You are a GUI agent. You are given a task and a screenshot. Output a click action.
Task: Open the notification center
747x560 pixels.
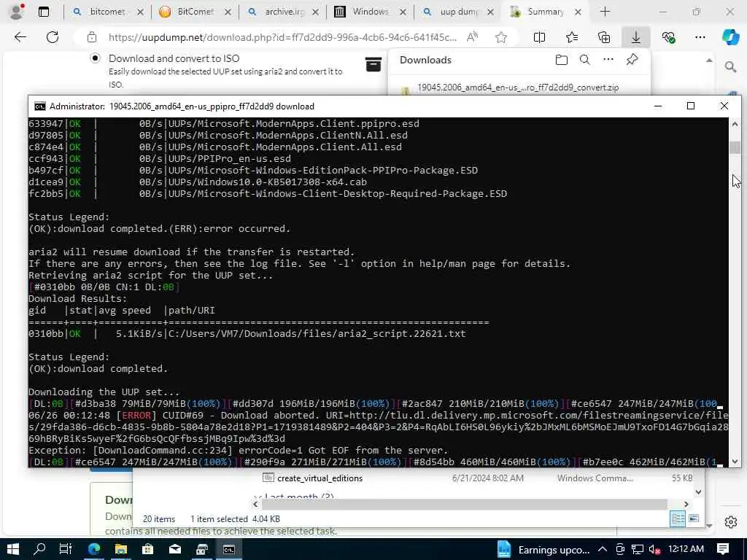(x=723, y=550)
